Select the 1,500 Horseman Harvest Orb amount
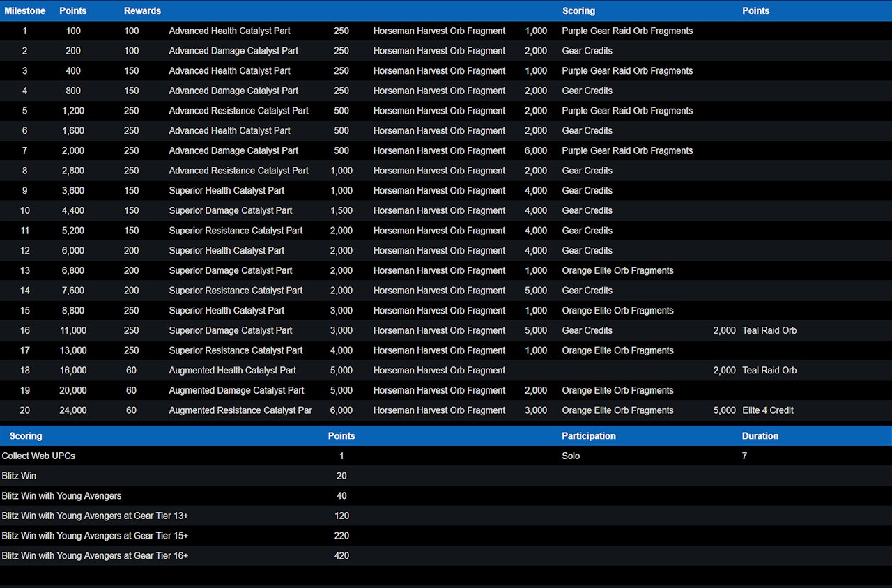This screenshot has width=892, height=588. click(x=341, y=210)
